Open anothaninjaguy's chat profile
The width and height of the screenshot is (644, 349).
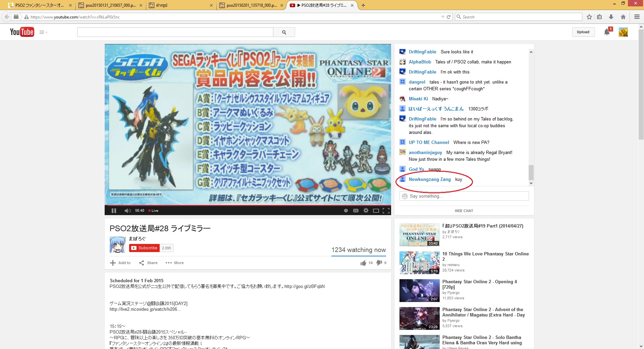pos(425,152)
